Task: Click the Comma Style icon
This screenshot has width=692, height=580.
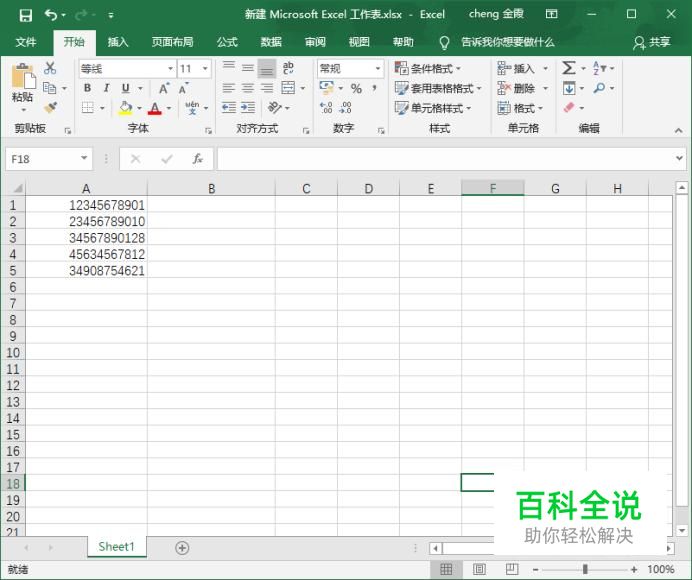Action: tap(374, 88)
